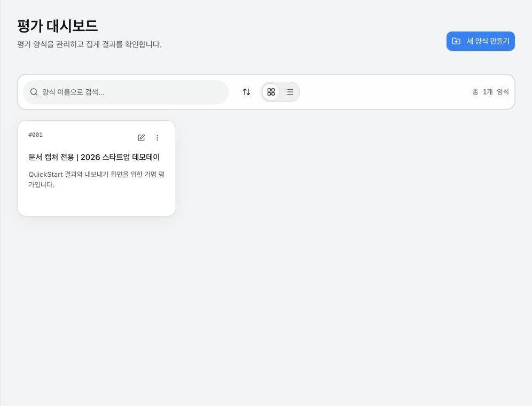The width and height of the screenshot is (532, 406).
Task: Click the magnifier search icon
Action: [34, 92]
